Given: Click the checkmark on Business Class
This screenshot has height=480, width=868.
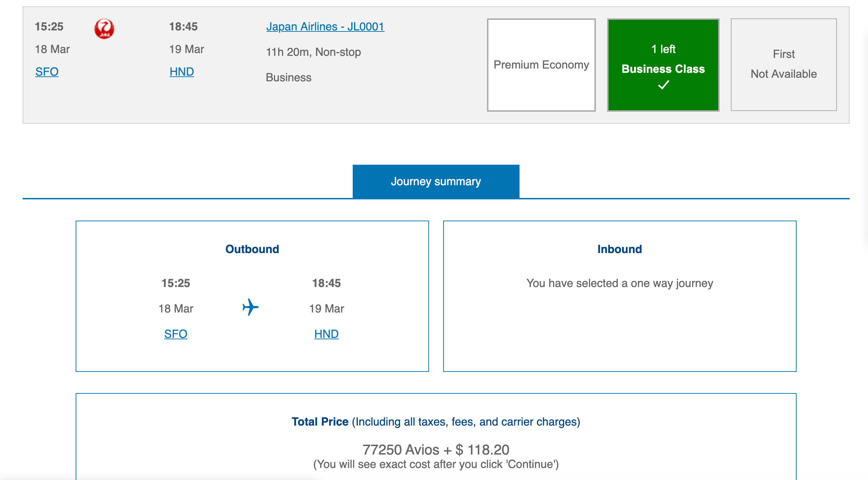Looking at the screenshot, I should (663, 85).
